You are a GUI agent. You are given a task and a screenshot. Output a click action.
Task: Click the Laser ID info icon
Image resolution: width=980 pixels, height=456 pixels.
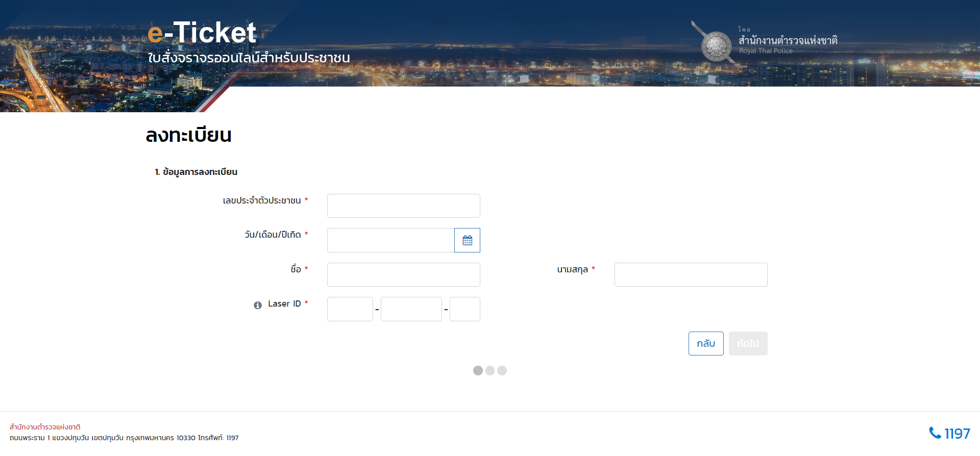(x=258, y=305)
